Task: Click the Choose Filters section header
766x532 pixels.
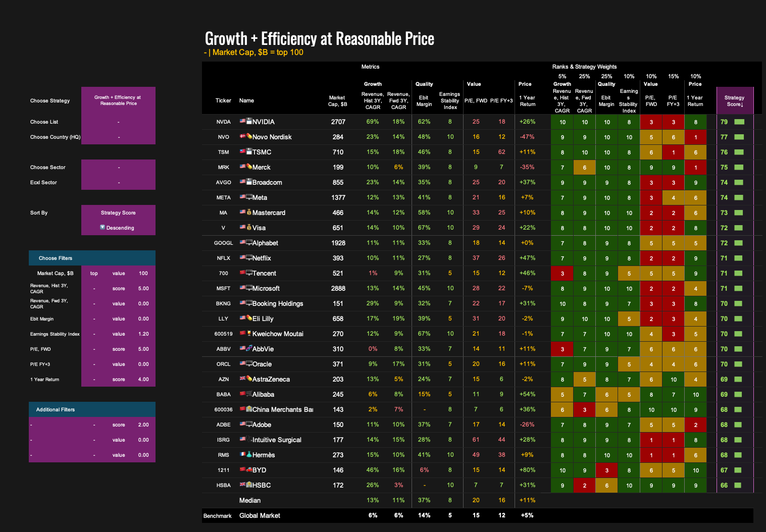Action: [92, 258]
